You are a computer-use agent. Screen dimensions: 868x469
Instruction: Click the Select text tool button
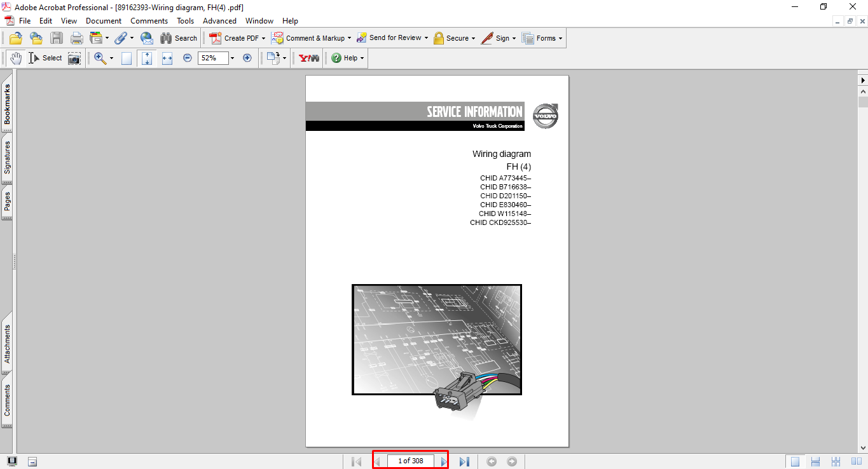point(45,58)
